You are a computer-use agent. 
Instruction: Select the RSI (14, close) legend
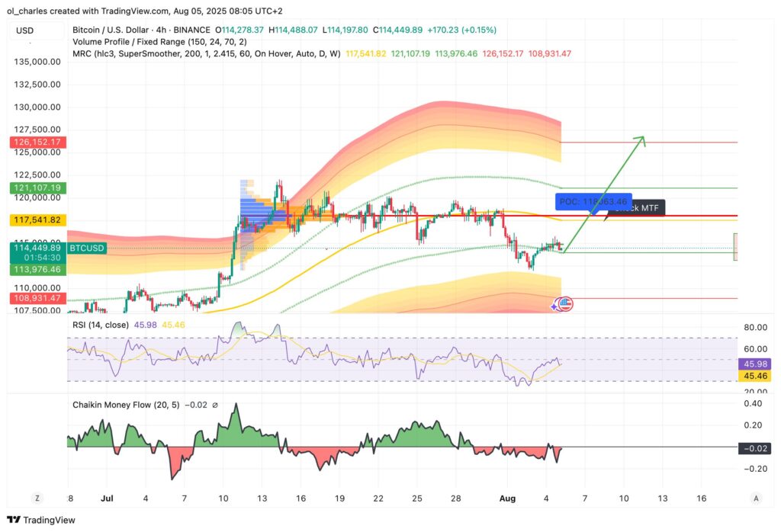(101, 325)
